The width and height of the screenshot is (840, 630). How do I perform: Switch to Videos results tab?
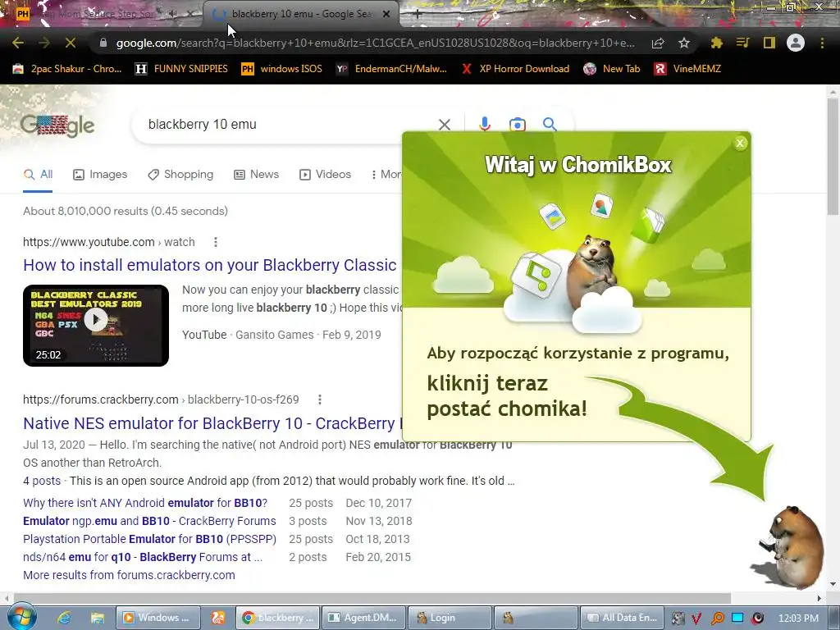[325, 175]
